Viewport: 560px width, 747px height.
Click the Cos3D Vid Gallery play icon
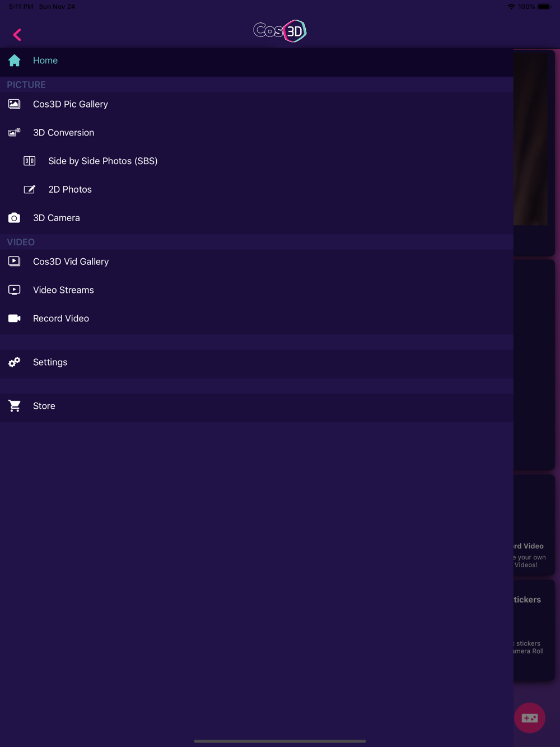click(x=14, y=262)
